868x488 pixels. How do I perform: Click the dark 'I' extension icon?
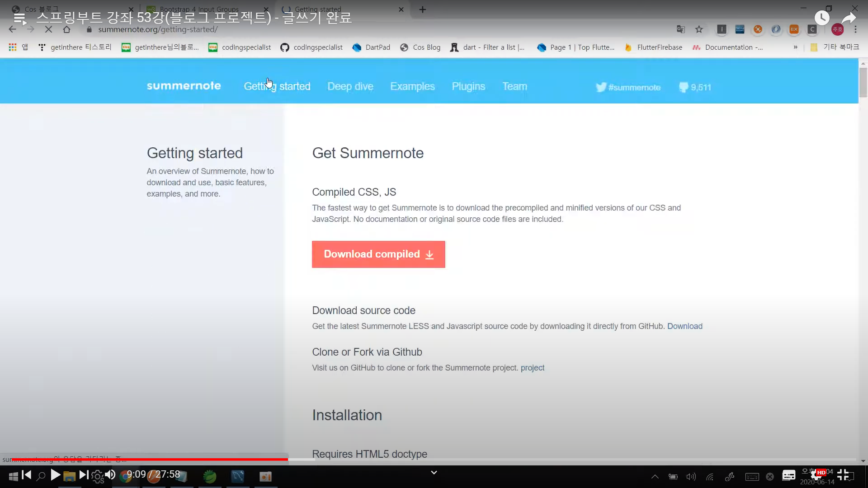(x=722, y=29)
